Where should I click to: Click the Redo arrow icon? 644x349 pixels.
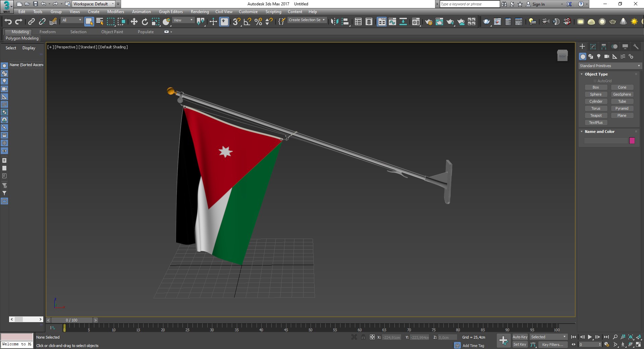tap(19, 22)
